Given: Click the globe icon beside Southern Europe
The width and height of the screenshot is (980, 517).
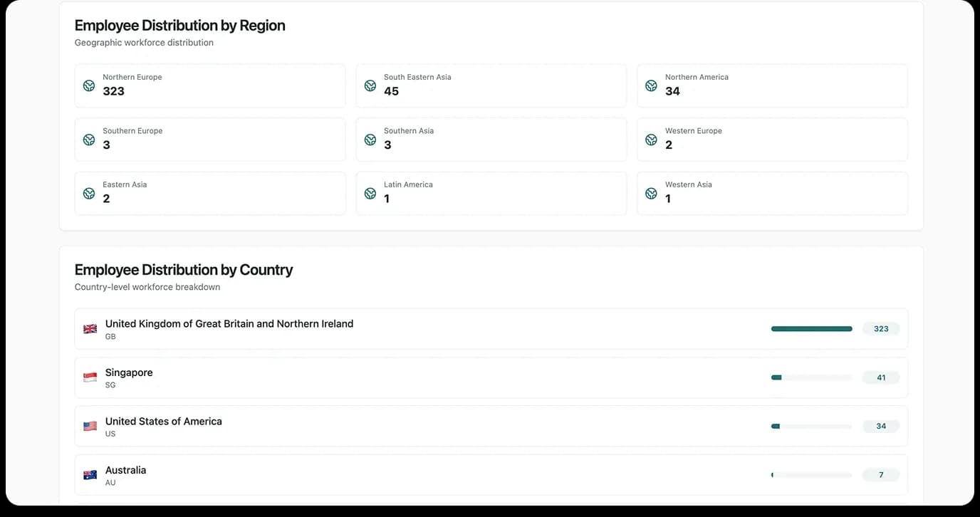Looking at the screenshot, I should tap(89, 140).
